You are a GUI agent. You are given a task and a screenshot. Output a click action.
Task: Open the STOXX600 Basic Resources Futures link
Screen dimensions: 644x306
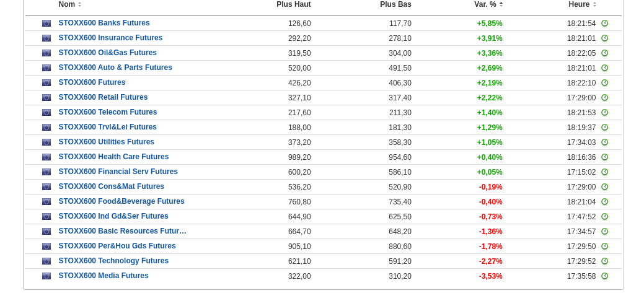[x=122, y=231]
